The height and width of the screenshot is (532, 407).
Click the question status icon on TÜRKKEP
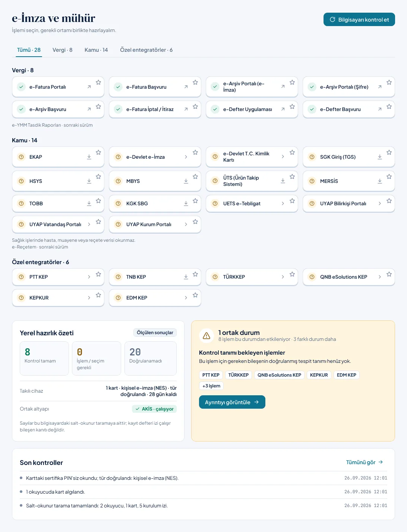pos(215,277)
